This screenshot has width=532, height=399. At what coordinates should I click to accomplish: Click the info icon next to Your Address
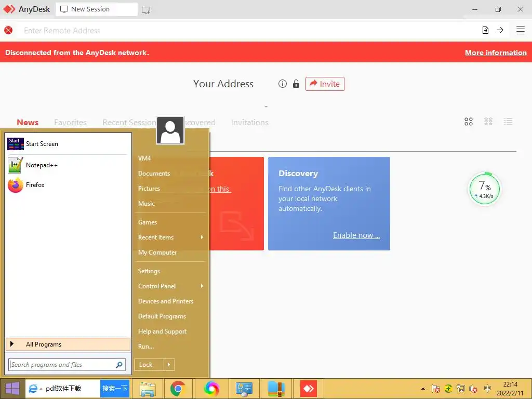tap(283, 84)
